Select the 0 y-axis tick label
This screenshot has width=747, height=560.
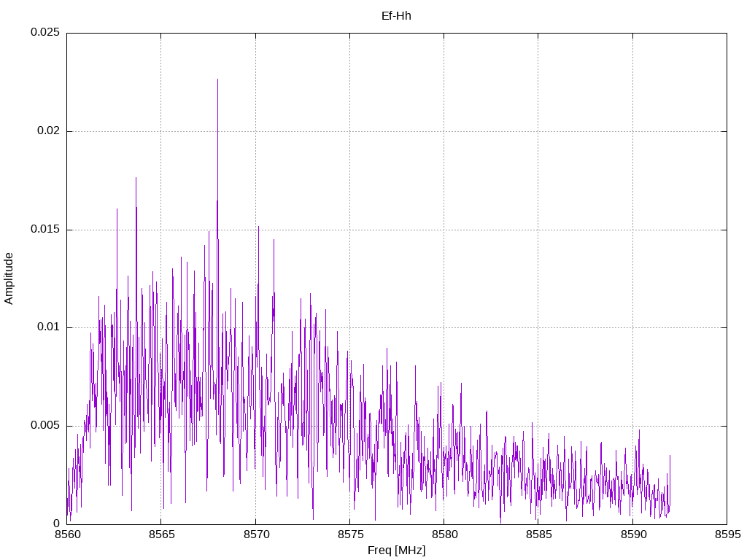point(57,524)
